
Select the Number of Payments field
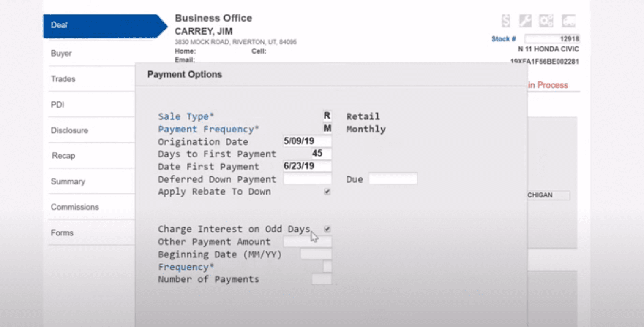tap(322, 278)
